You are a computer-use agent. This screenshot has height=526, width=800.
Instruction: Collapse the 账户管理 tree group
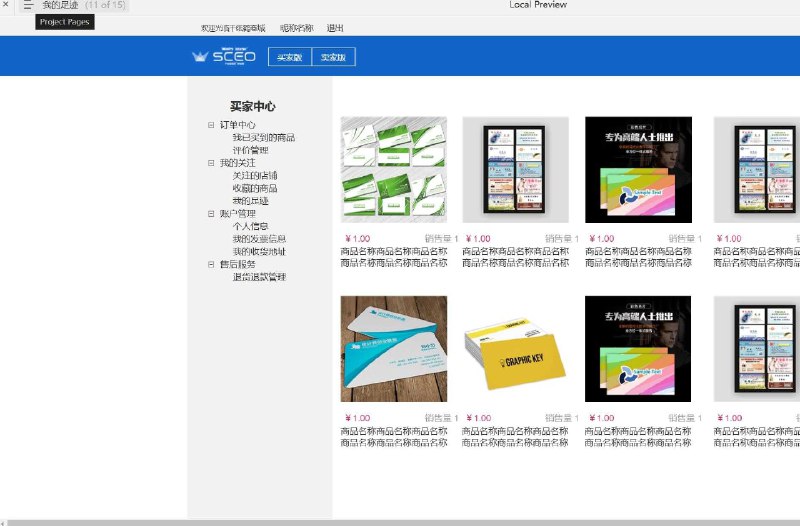point(211,214)
